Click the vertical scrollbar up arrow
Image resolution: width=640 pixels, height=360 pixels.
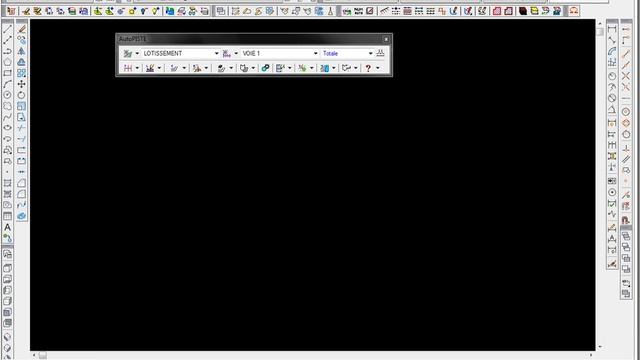[600, 24]
